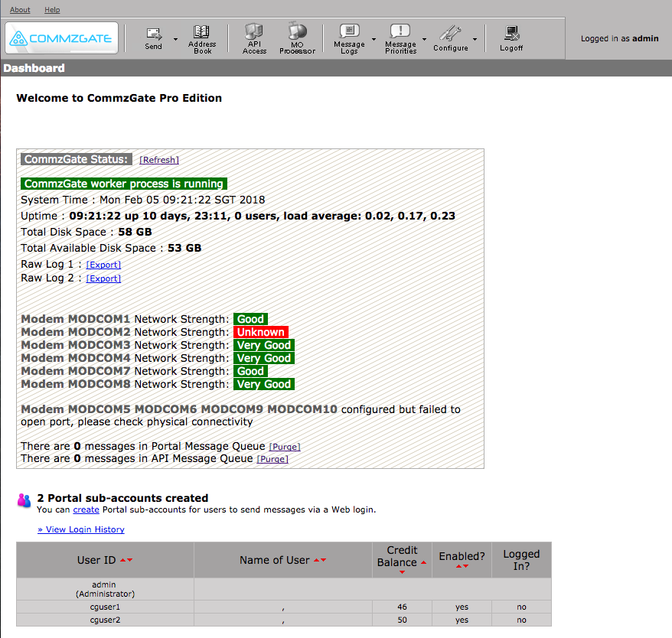Image resolution: width=672 pixels, height=638 pixels.
Task: Click the Logged In 'no' value for cguser2
Action: pyautogui.click(x=521, y=620)
